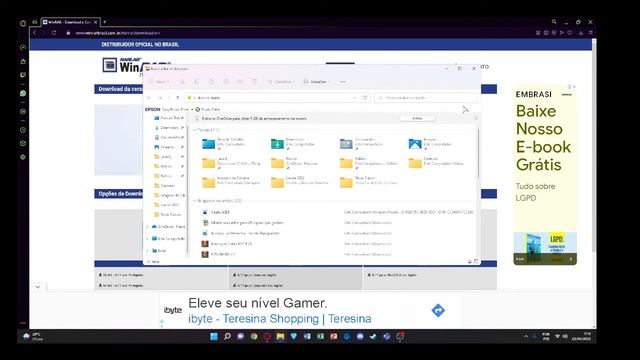Switch Explorer to large icons view via status bar

click(476, 262)
